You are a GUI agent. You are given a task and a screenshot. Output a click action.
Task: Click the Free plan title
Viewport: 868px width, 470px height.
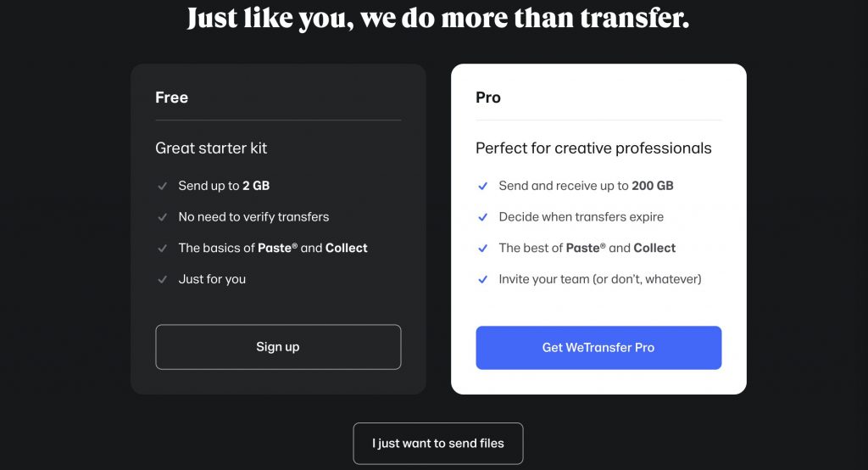172,98
